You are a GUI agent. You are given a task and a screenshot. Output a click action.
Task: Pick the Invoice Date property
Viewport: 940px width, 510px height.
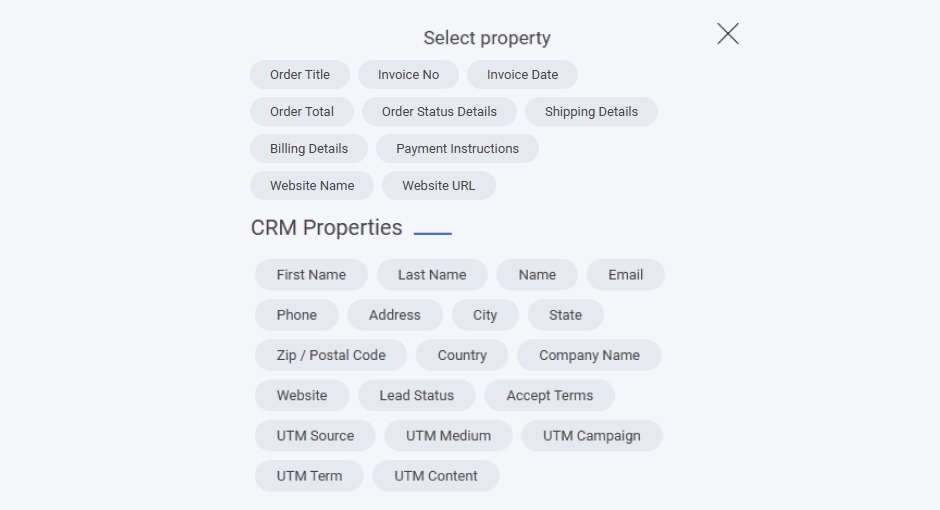click(522, 75)
